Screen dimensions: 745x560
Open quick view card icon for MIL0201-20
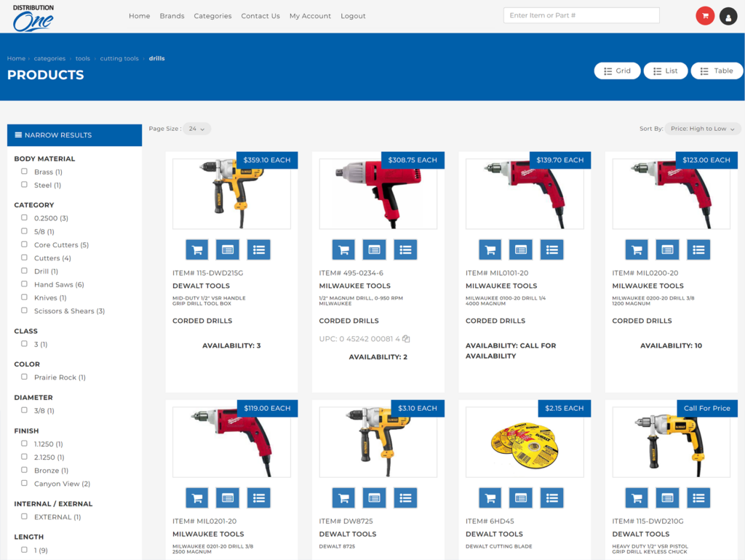point(228,497)
